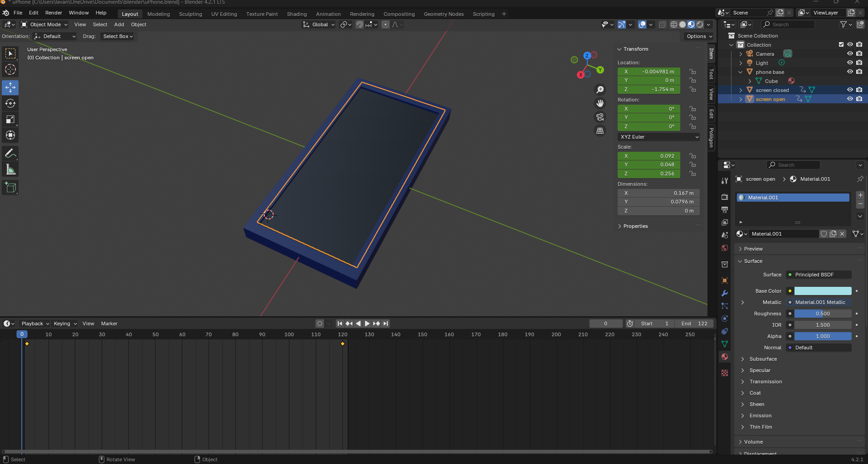Select the Measure tool
Image resolution: width=868 pixels, height=464 pixels.
pyautogui.click(x=10, y=169)
